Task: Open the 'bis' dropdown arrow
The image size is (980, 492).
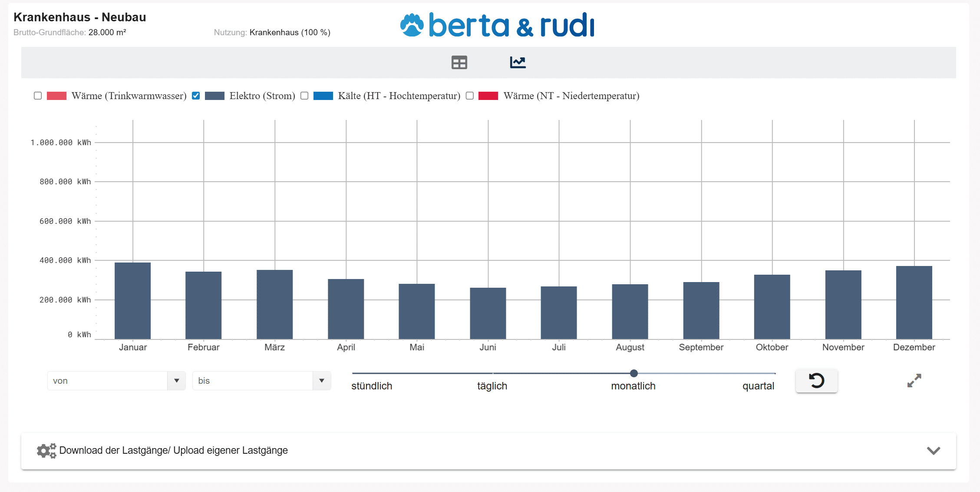Action: point(322,381)
